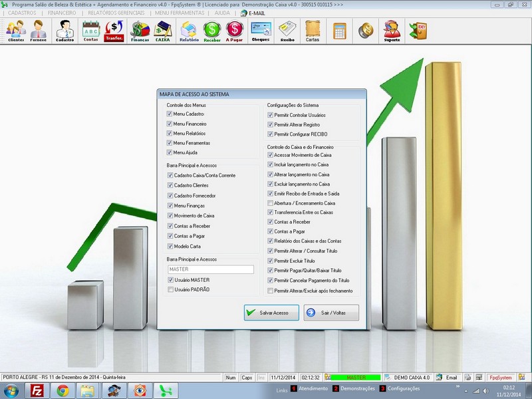Open the Clientes toolbar icon
Image resolution: width=532 pixels, height=399 pixels.
pos(16,31)
